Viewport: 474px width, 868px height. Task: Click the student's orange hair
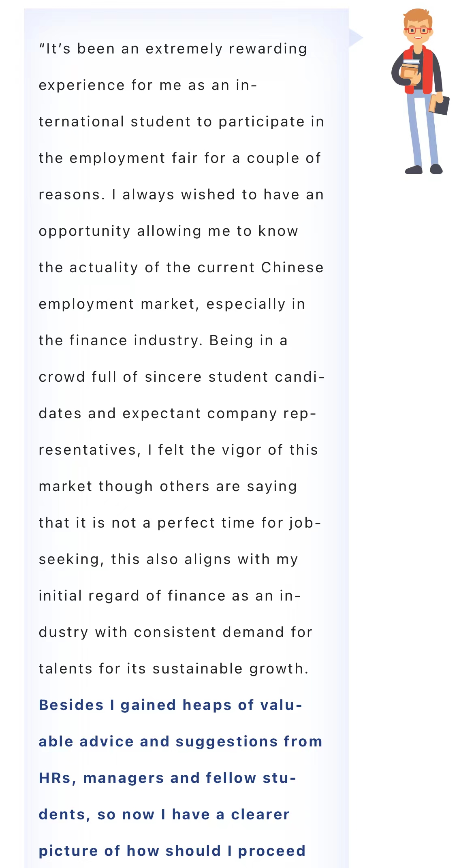click(418, 18)
